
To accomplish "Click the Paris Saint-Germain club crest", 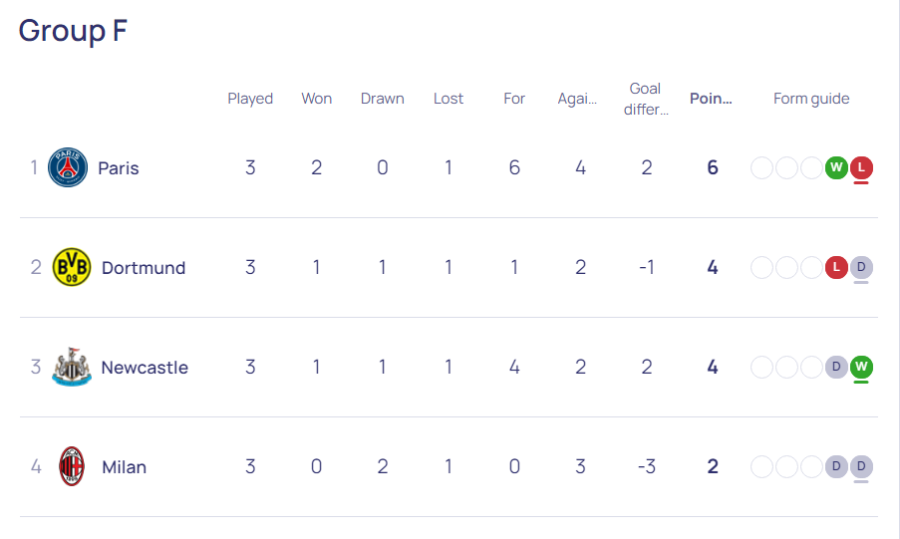I will point(68,168).
